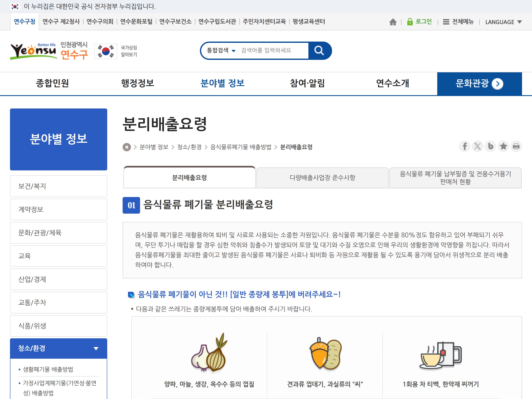Image resolution: width=532 pixels, height=399 pixels.
Task: Open the hamburger 전체메뉴 icon
Action: click(x=446, y=22)
